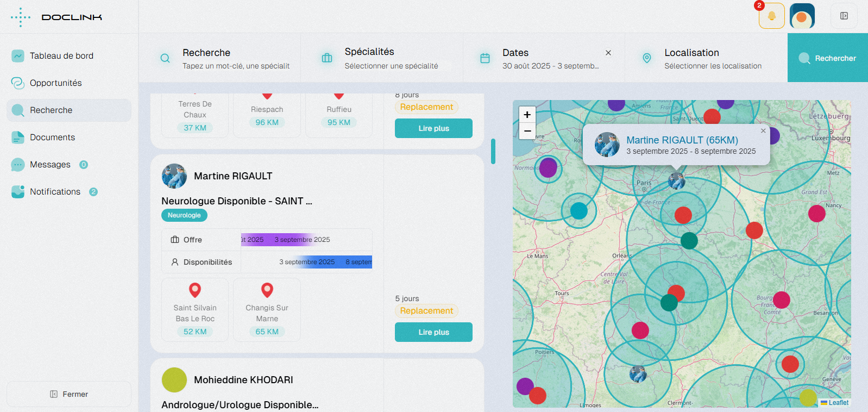Open Documents section
This screenshot has height=412, width=868.
point(69,137)
